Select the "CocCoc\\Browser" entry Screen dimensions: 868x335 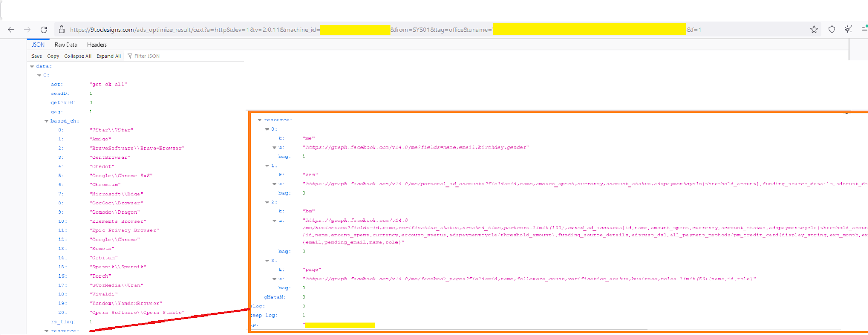pyautogui.click(x=116, y=203)
